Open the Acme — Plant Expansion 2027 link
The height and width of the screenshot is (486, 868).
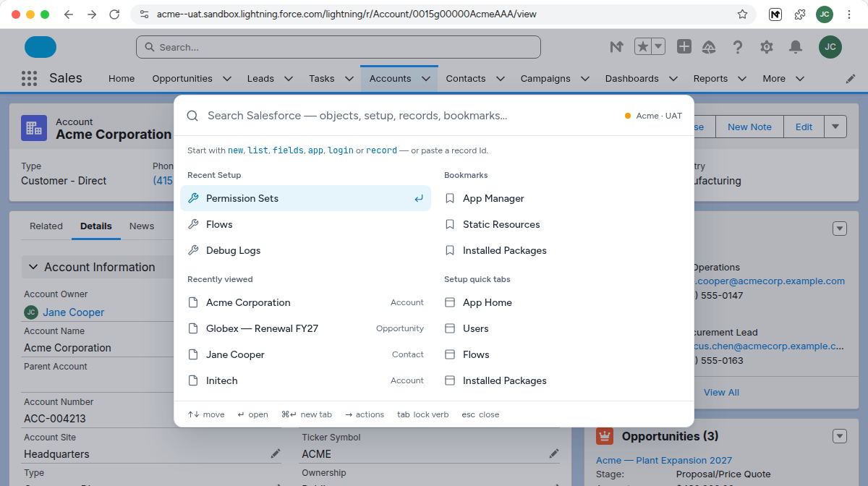tap(664, 460)
